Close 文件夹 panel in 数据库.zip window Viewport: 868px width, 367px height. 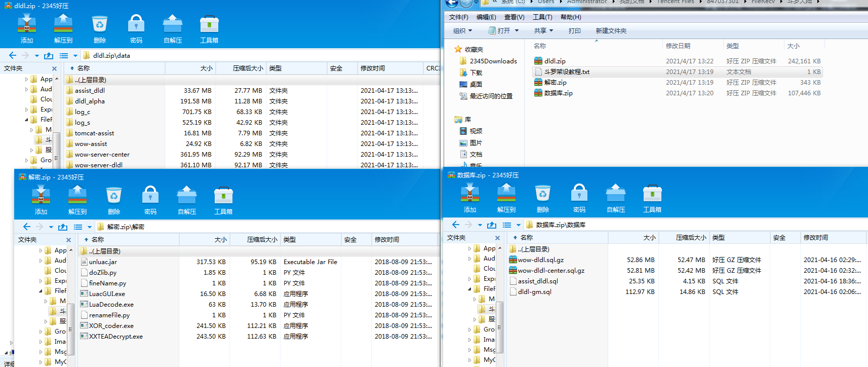pos(497,238)
